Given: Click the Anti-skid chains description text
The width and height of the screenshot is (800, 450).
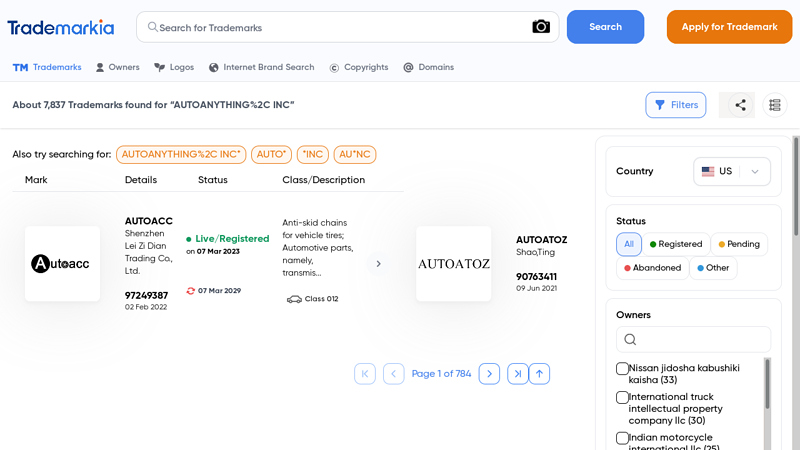Looking at the screenshot, I should click(x=318, y=248).
